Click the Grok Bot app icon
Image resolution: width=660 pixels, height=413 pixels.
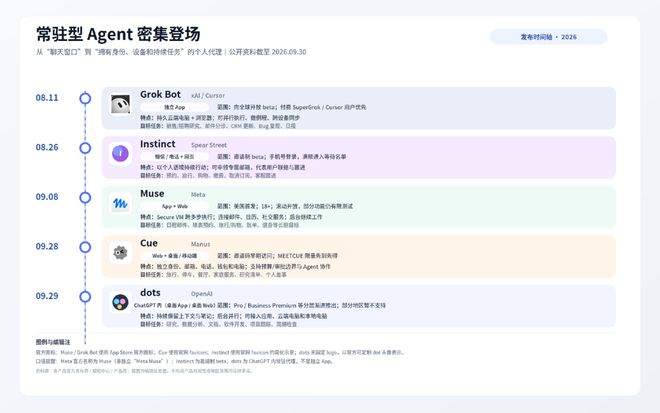[x=120, y=104]
